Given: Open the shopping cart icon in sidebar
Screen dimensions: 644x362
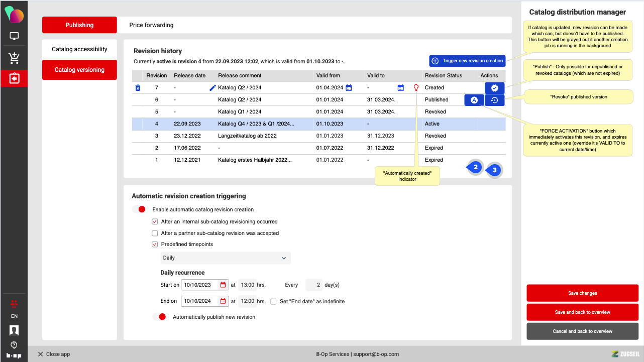Looking at the screenshot, I should coord(14,58).
